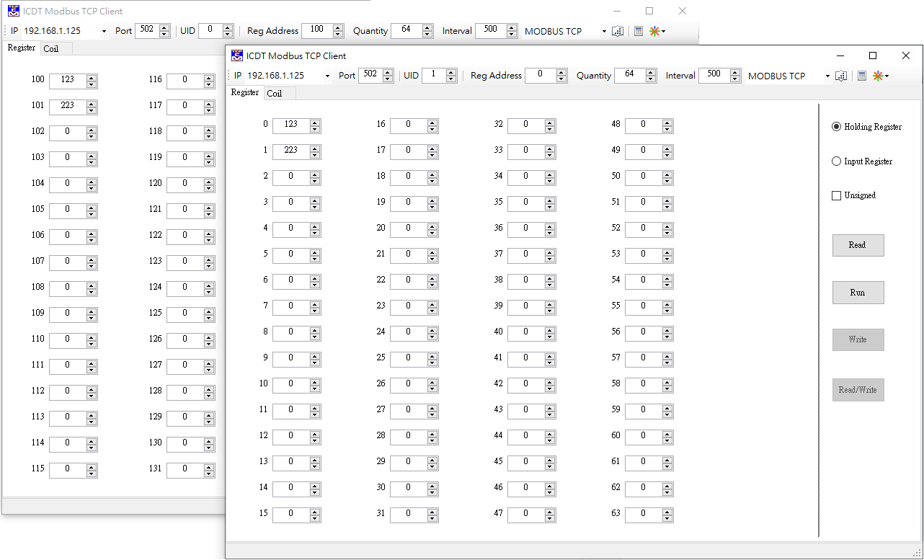Enable the Unsigned checkbox
Viewport: 924px width, 560px height.
click(836, 195)
